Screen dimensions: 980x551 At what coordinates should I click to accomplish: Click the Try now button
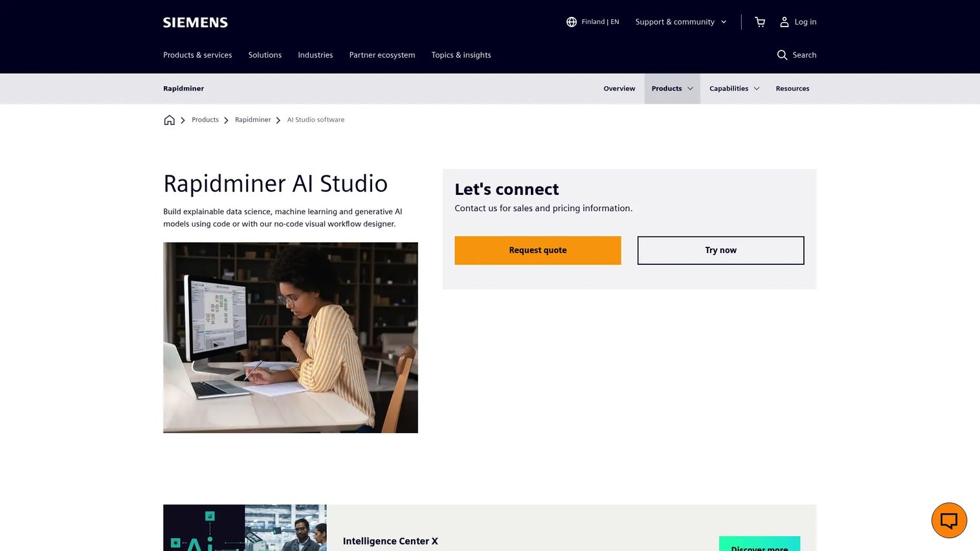720,251
